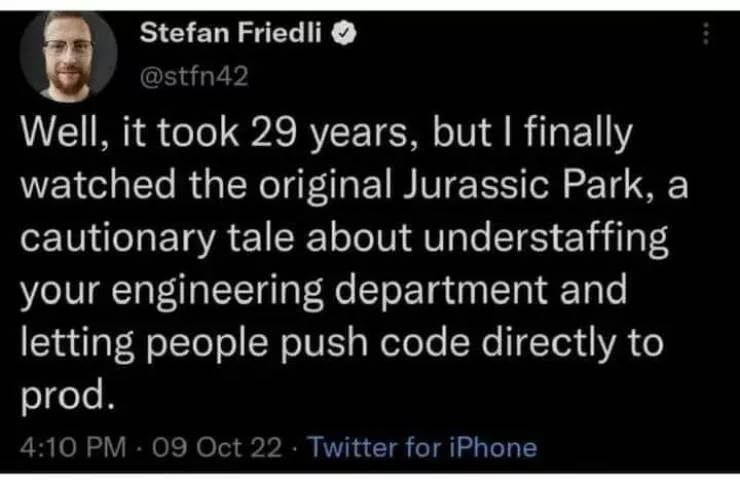Open the three-dot more options menu
Screen dimensions: 740x480
pos(707,37)
